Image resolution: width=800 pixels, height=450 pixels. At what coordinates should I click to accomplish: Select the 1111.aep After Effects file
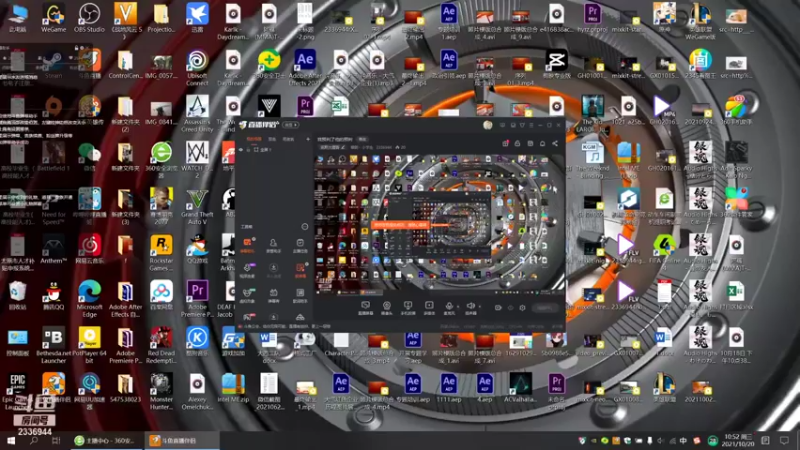point(448,388)
